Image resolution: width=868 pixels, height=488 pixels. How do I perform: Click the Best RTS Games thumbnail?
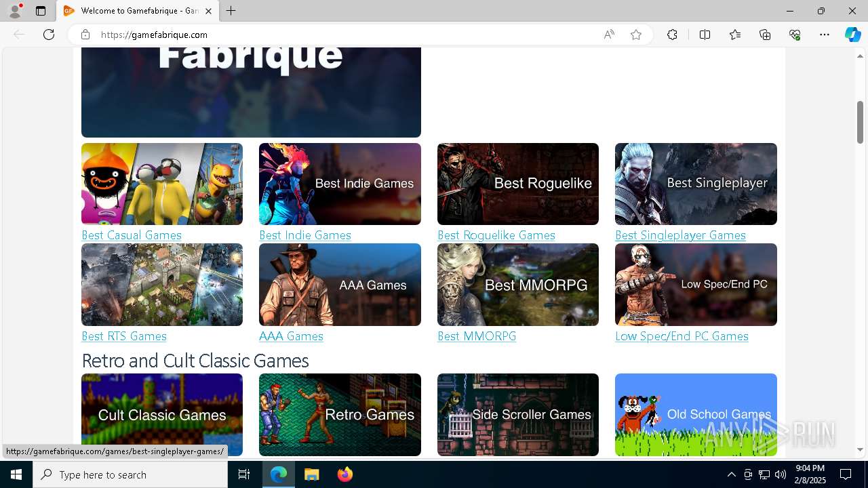(x=162, y=285)
